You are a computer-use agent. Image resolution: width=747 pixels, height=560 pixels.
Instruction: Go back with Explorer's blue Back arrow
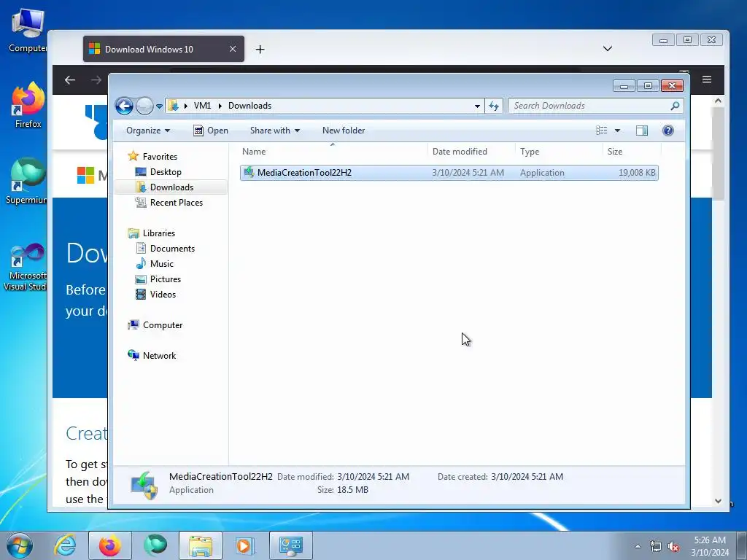pos(124,106)
